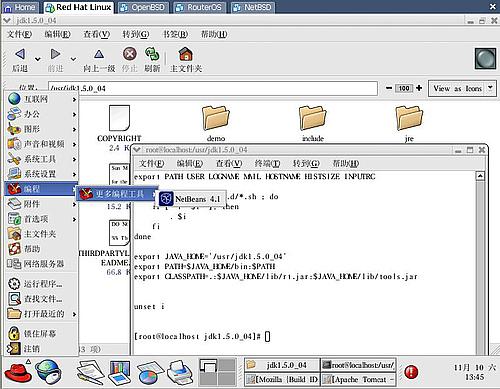Viewport: 500px width, 389px height.
Task: Open forward history dropdown arrow
Action: click(73, 59)
